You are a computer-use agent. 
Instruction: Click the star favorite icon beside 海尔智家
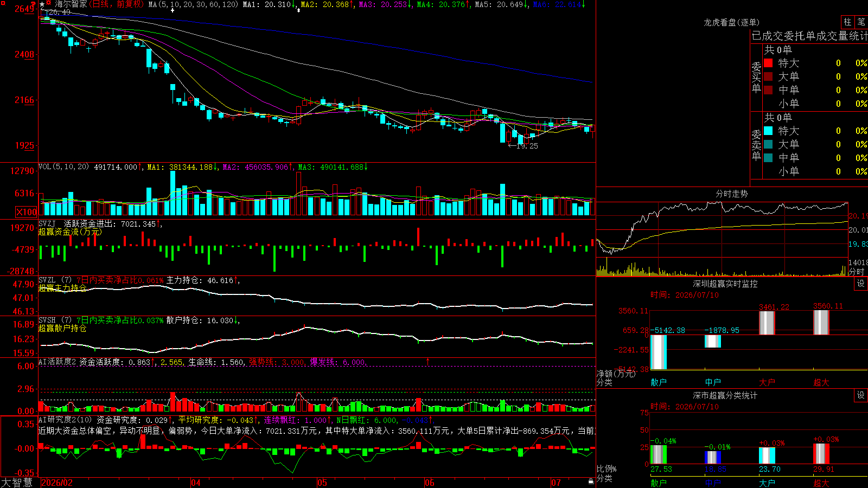click(x=42, y=4)
